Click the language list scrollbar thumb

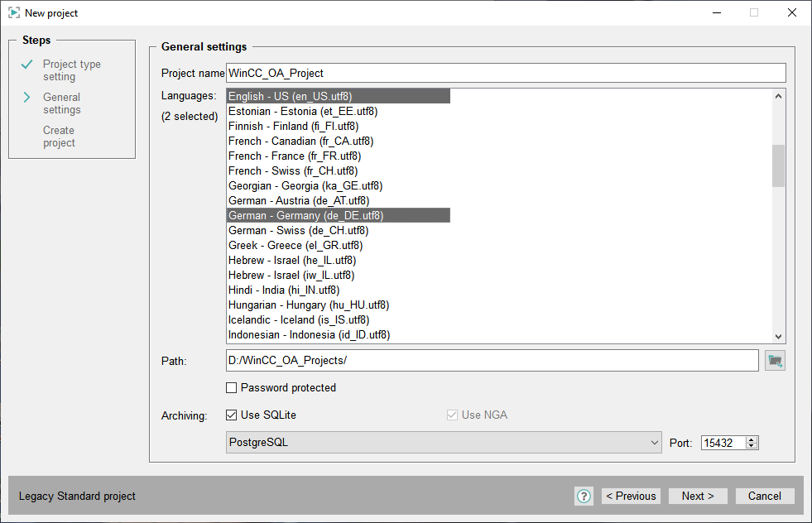click(778, 166)
